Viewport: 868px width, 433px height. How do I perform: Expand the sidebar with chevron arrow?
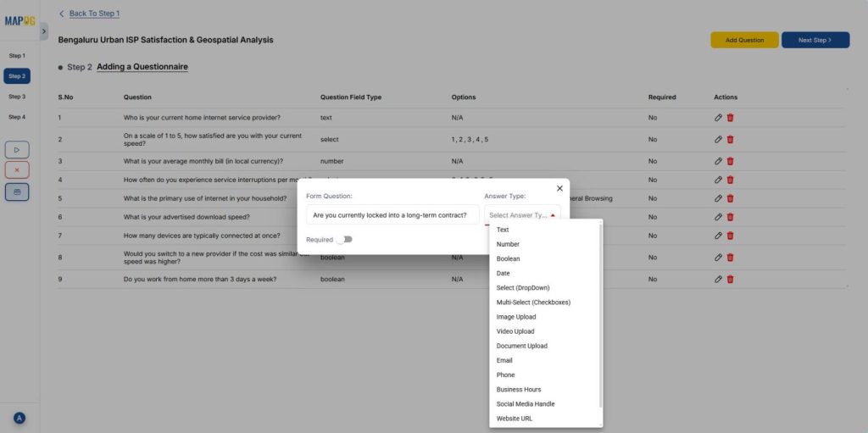(44, 31)
